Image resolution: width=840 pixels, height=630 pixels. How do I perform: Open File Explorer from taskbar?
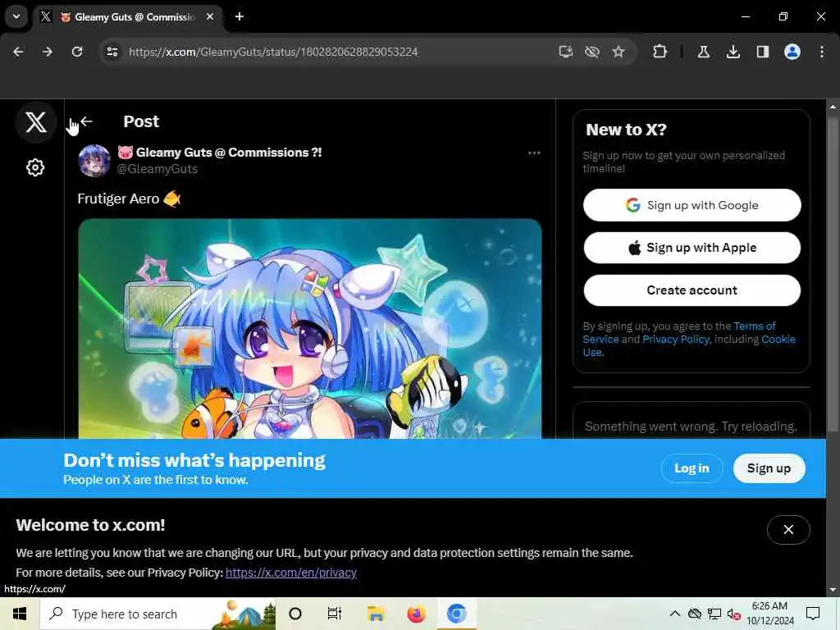pos(376,614)
